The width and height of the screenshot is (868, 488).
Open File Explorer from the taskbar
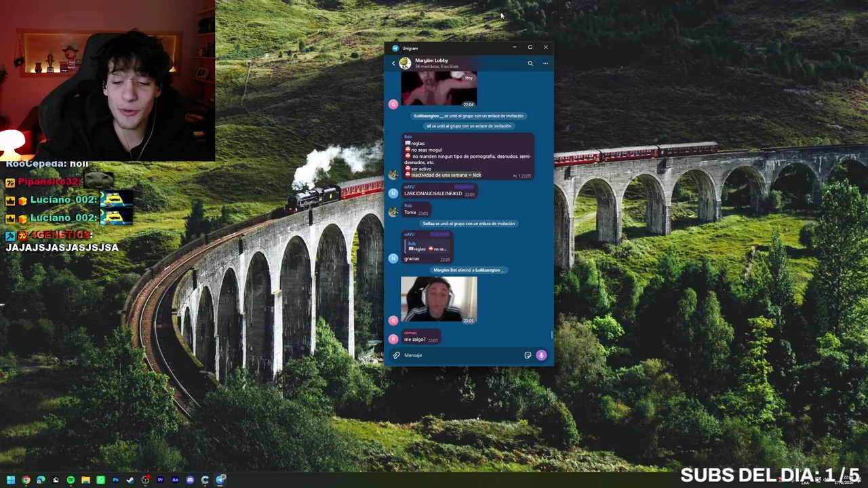tap(85, 480)
